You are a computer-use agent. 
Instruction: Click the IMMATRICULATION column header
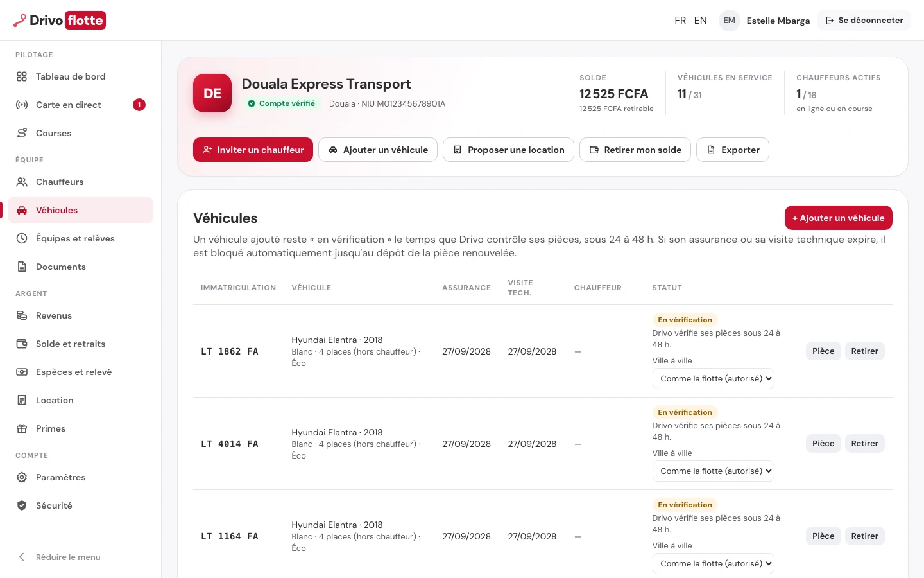click(239, 288)
